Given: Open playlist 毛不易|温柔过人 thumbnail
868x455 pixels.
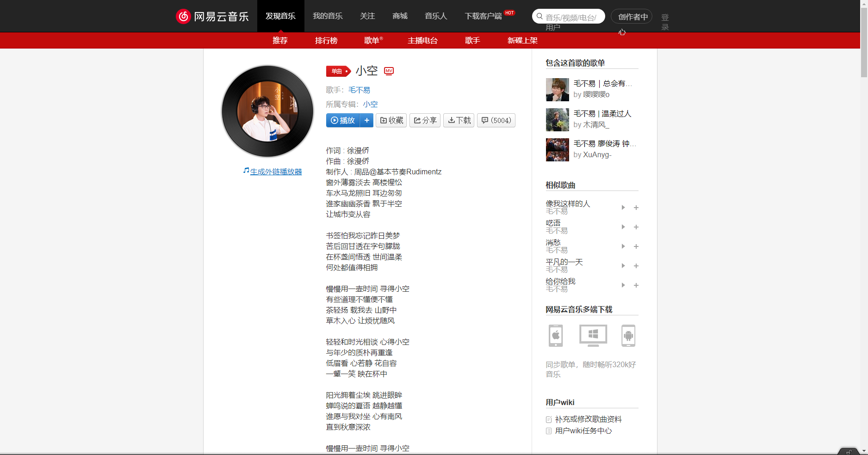Looking at the screenshot, I should 557,120.
